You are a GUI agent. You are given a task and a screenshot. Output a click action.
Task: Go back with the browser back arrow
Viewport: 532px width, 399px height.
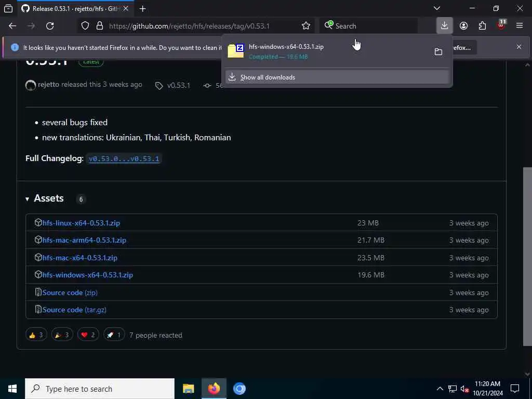pyautogui.click(x=12, y=26)
